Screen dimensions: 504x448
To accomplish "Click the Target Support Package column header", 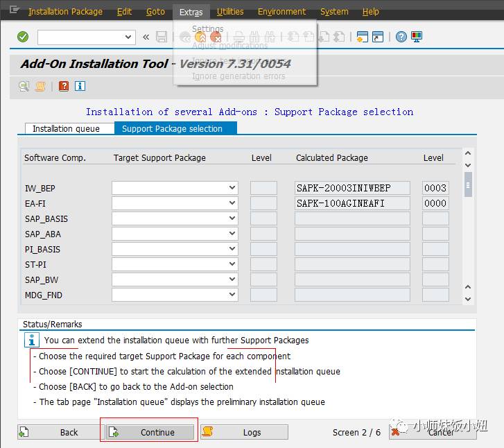I will coord(159,157).
